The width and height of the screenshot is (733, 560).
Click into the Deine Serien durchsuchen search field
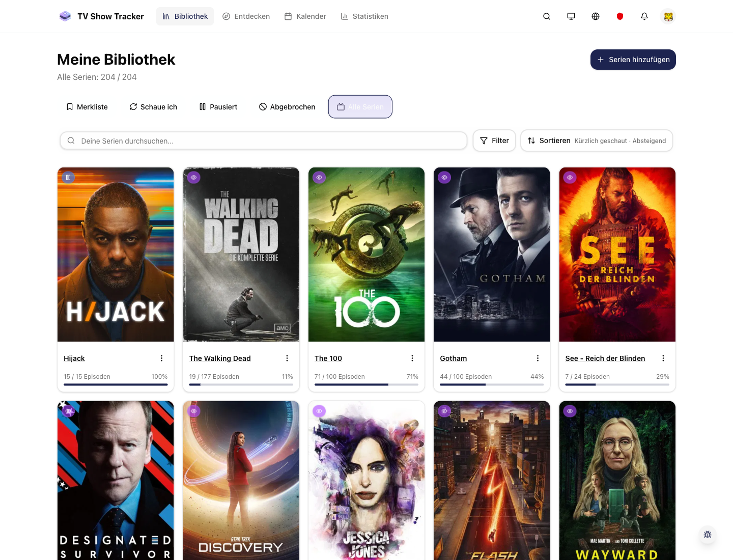[263, 141]
